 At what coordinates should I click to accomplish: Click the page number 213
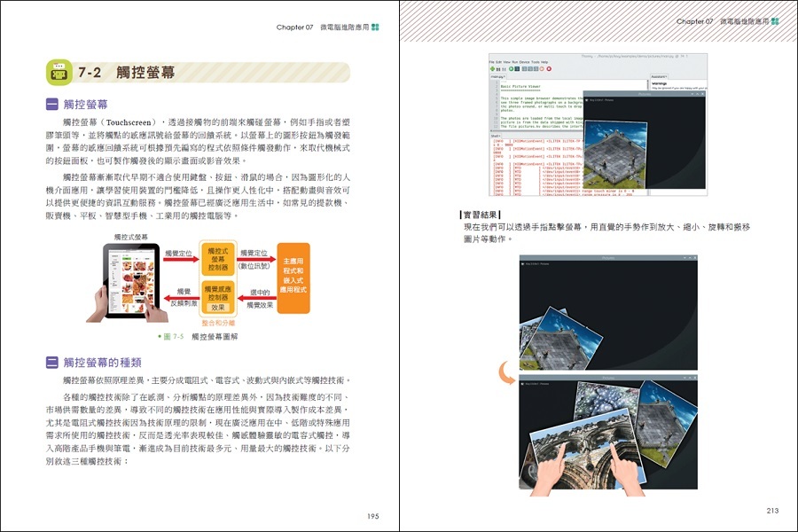773,510
